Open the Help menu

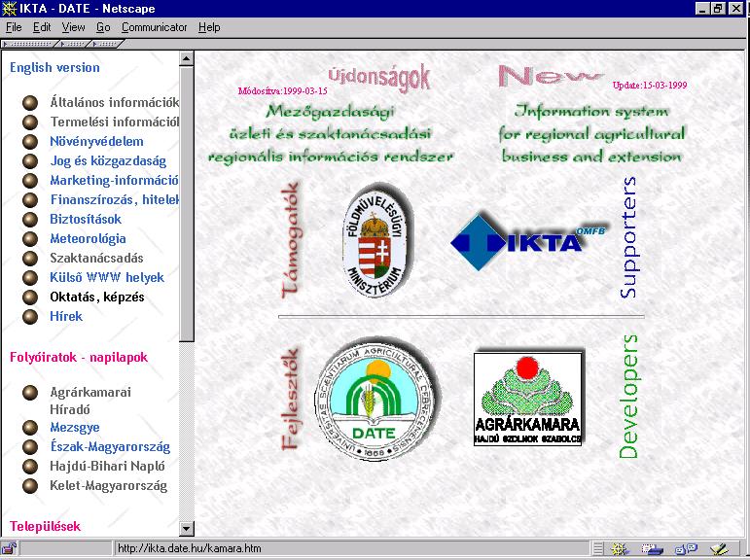coord(209,27)
